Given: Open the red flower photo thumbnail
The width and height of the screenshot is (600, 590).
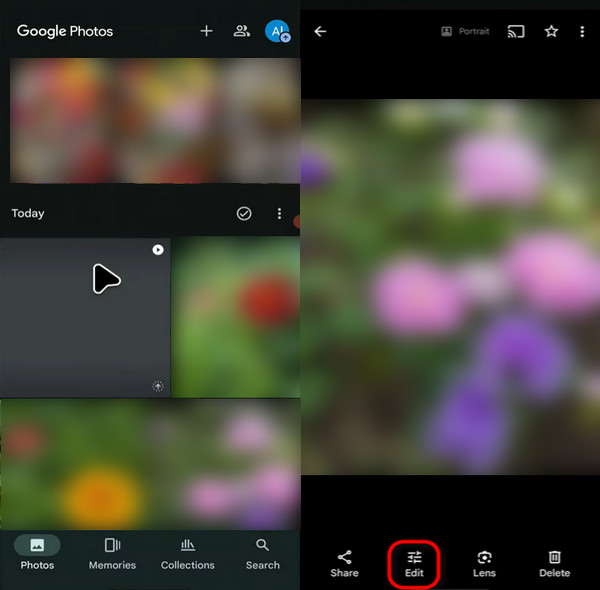Looking at the screenshot, I should pos(236,317).
